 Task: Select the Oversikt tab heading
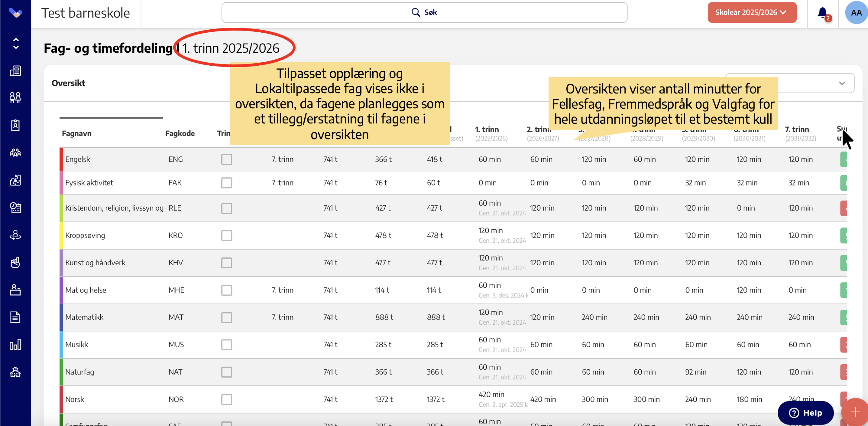[x=68, y=83]
